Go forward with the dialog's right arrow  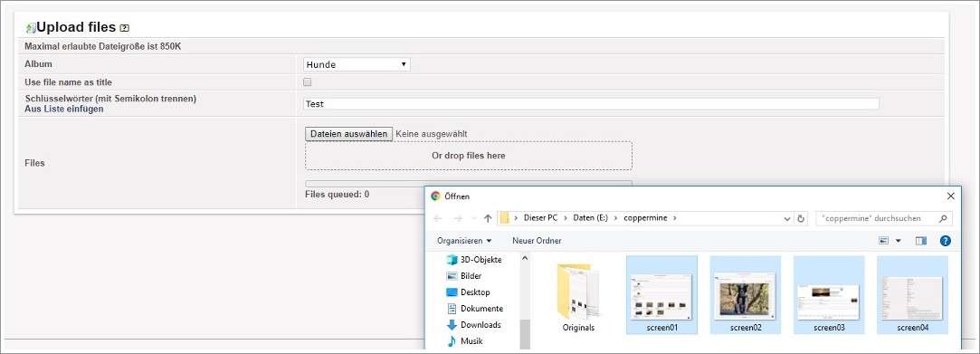458,218
